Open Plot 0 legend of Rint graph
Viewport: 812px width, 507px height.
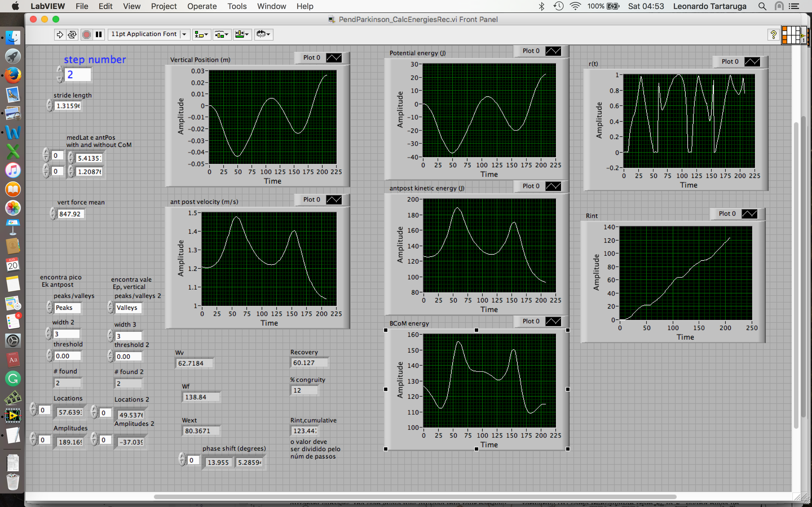tap(749, 214)
